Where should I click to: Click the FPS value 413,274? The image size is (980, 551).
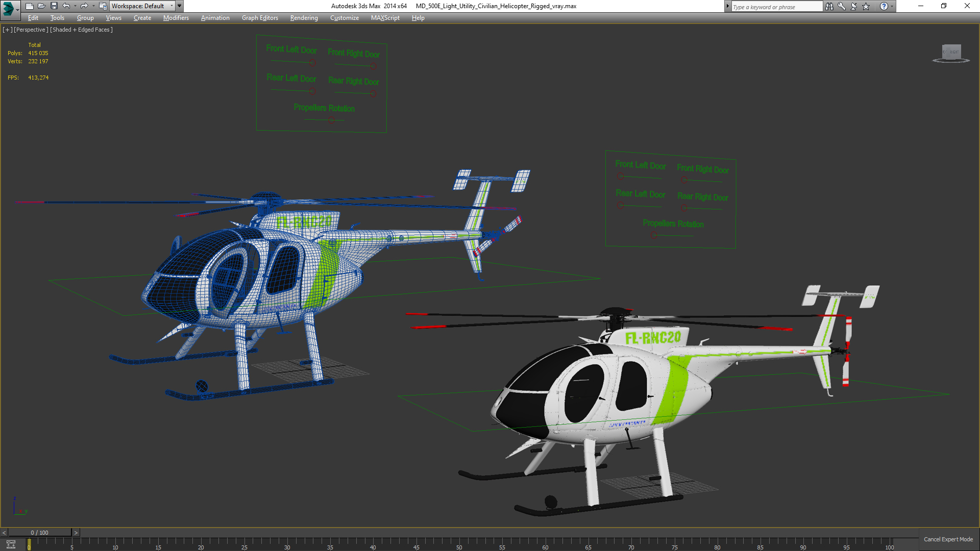pyautogui.click(x=38, y=78)
